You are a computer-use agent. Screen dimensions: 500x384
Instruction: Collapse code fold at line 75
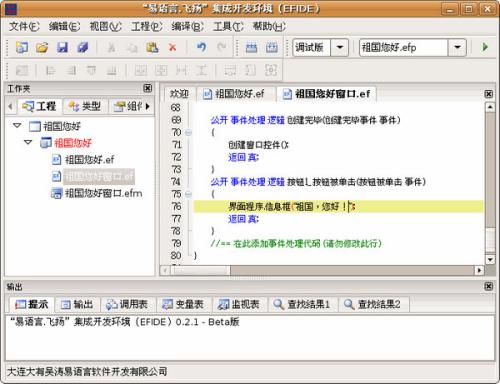tap(188, 194)
